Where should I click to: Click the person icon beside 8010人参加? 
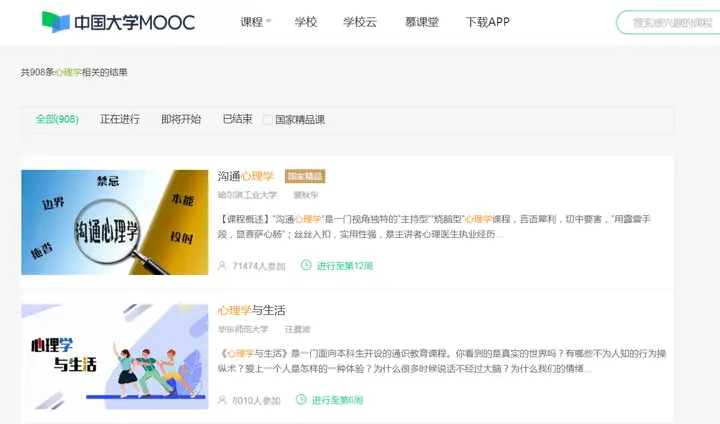pyautogui.click(x=222, y=400)
